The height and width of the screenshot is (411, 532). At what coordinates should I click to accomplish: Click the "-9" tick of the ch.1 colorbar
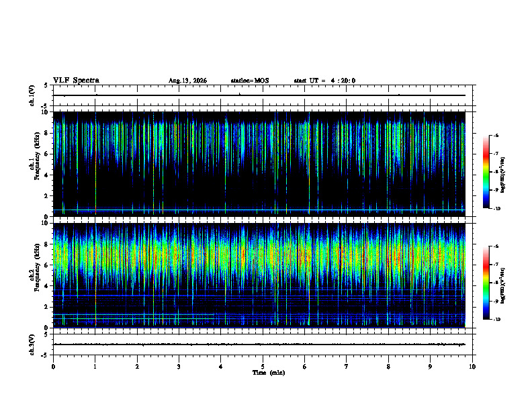[496, 190]
